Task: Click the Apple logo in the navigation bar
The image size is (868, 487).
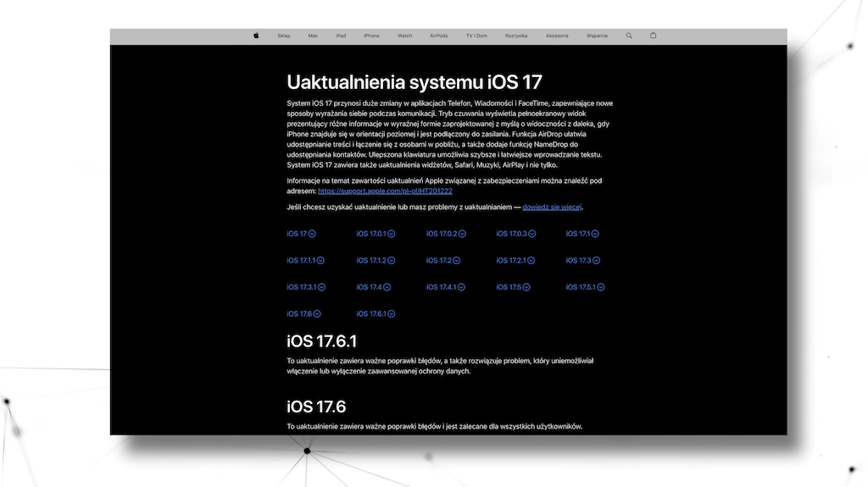Action: coord(256,36)
